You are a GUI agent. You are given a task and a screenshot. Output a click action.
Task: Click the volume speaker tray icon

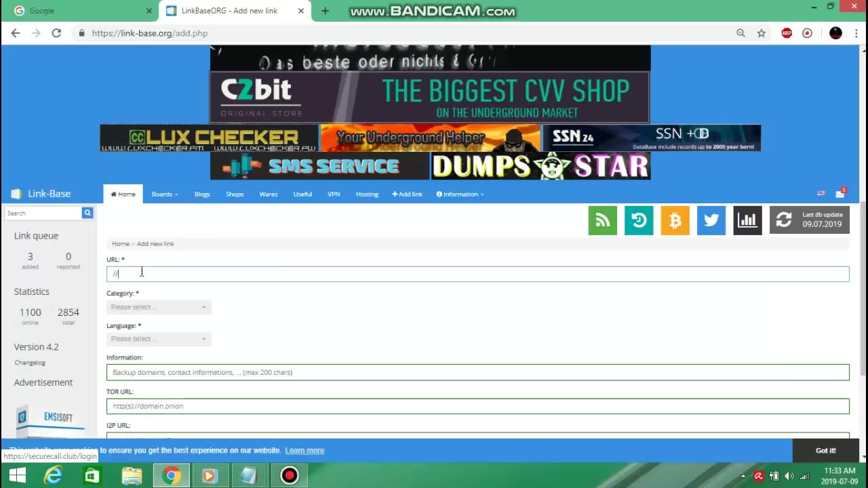pyautogui.click(x=789, y=476)
